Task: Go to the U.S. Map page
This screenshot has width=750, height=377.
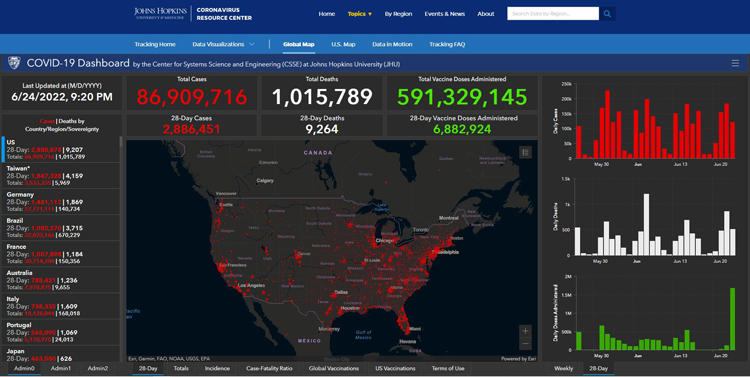Action: point(343,44)
